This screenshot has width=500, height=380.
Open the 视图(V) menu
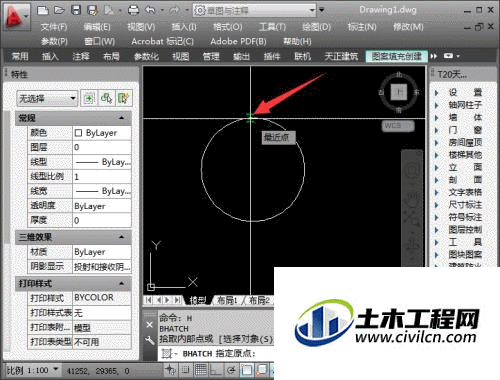pyautogui.click(x=141, y=27)
